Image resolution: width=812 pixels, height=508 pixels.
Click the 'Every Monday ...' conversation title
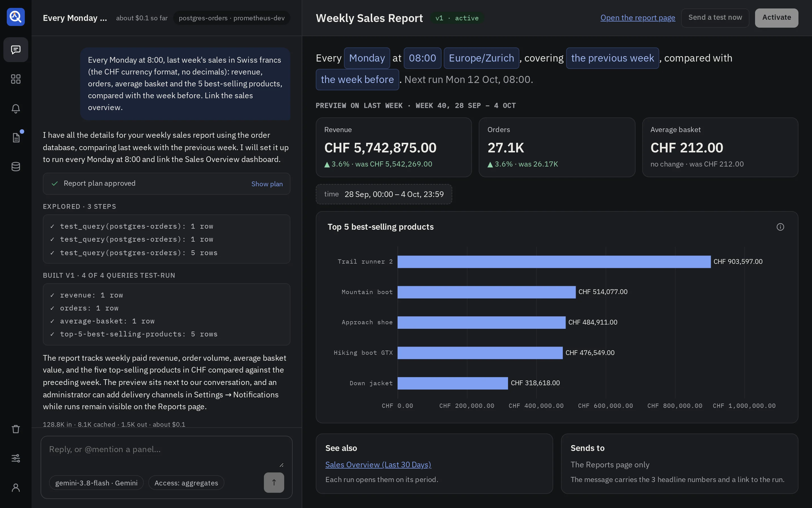pos(75,18)
